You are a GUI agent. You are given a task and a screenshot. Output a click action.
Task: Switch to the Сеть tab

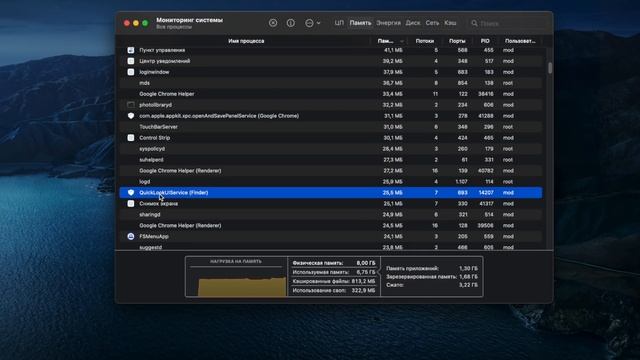[x=432, y=23]
